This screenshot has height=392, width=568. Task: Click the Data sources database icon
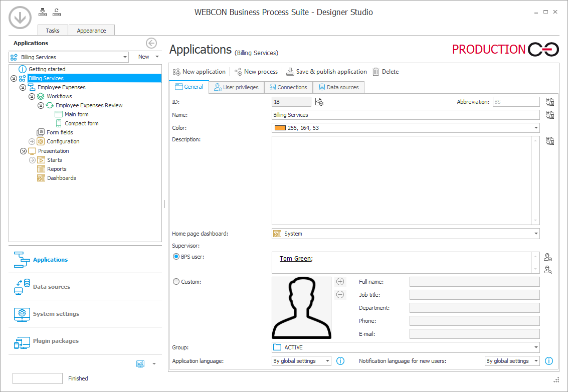coord(22,287)
